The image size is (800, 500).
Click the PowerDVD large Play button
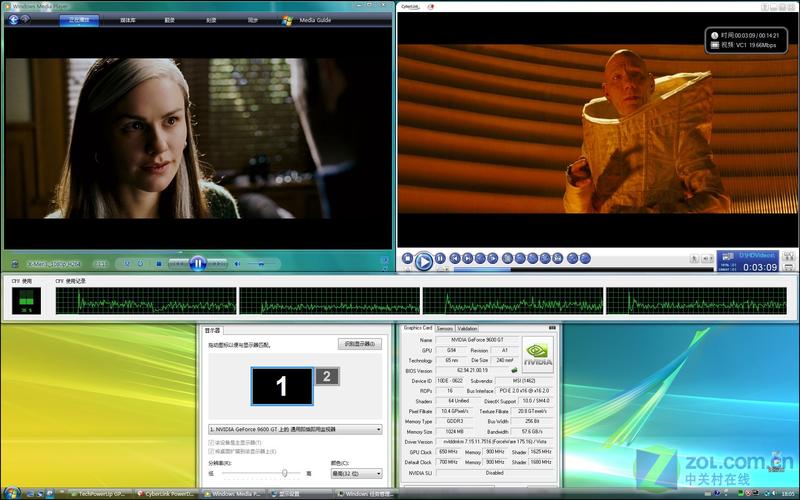point(423,261)
